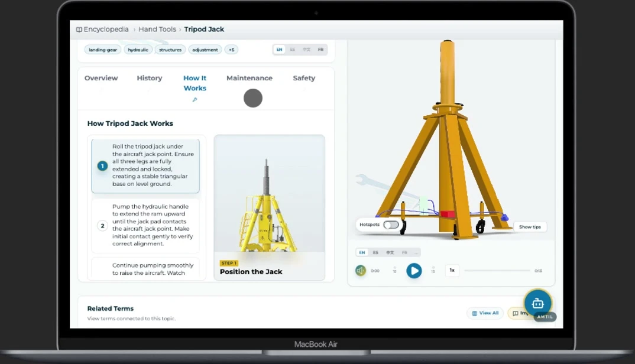Click the wrench icon under How It Works
This screenshot has height=364, width=635.
coord(195,100)
